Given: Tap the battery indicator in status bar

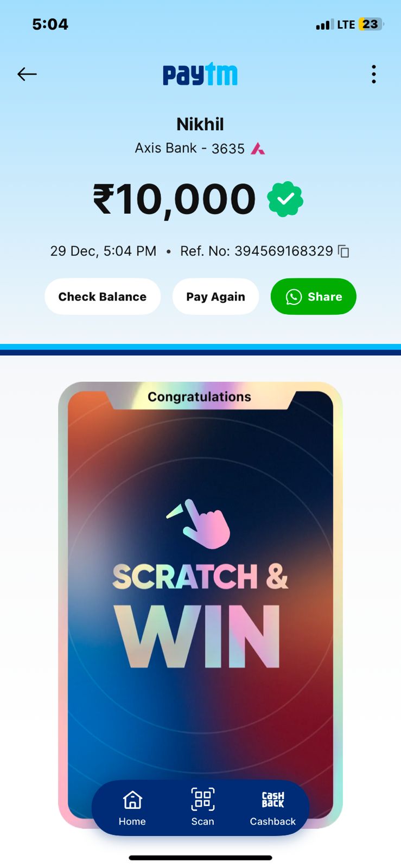Looking at the screenshot, I should coord(371,24).
